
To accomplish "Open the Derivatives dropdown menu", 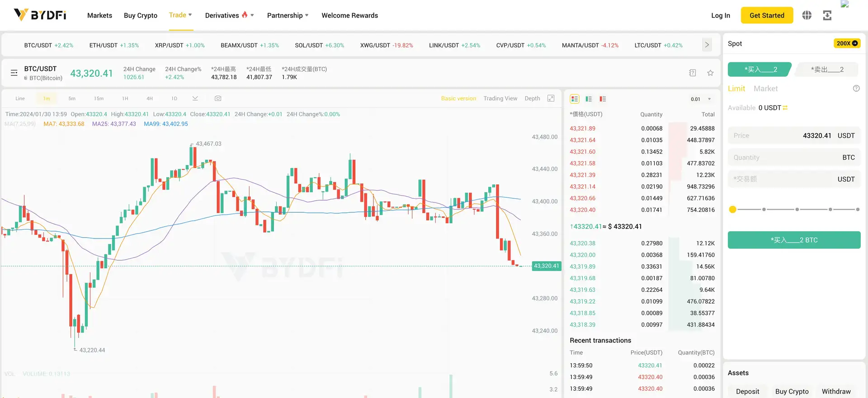I will [229, 15].
